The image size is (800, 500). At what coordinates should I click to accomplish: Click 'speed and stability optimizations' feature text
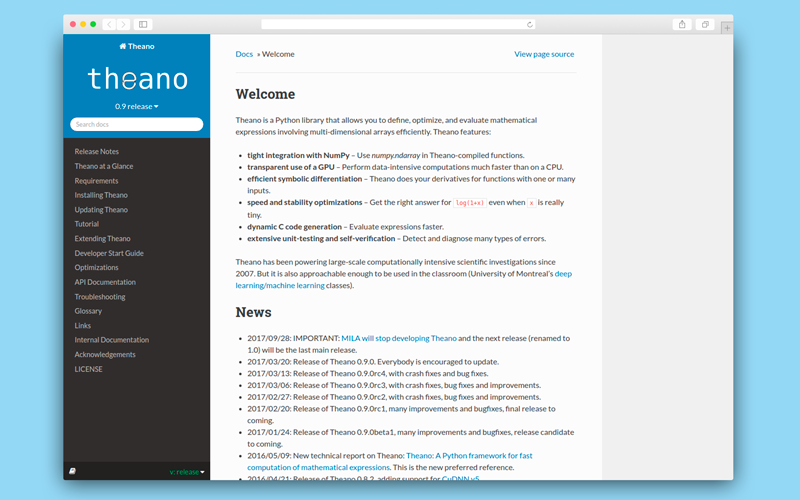pos(305,202)
